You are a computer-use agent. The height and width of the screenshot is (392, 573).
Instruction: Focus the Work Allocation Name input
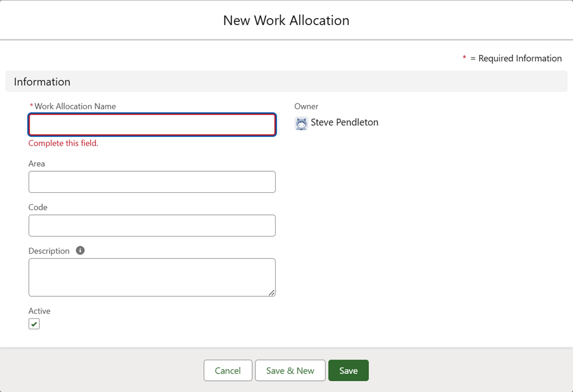(x=152, y=125)
